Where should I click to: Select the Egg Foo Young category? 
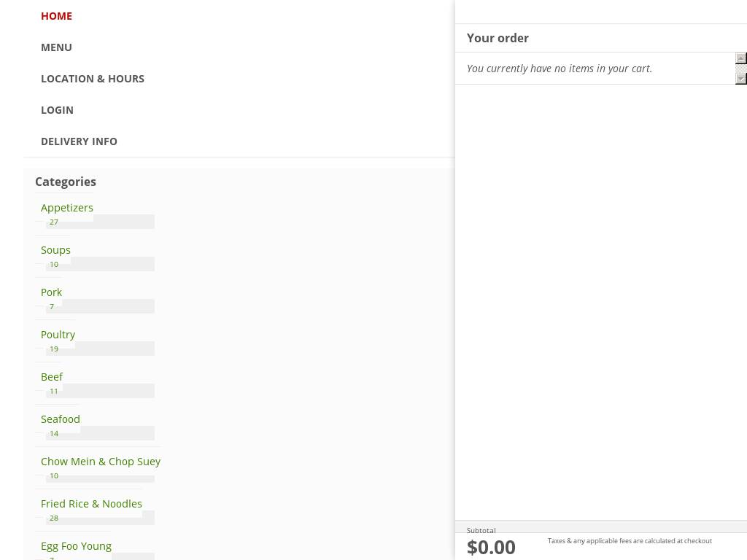point(76,546)
